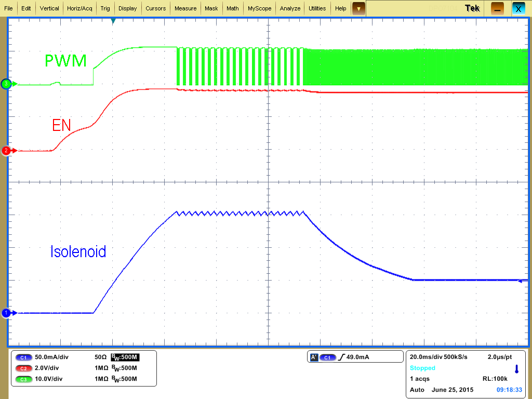Viewport: 532px width, 399px height.
Task: Select the red C2 channel badge
Action: click(x=23, y=368)
